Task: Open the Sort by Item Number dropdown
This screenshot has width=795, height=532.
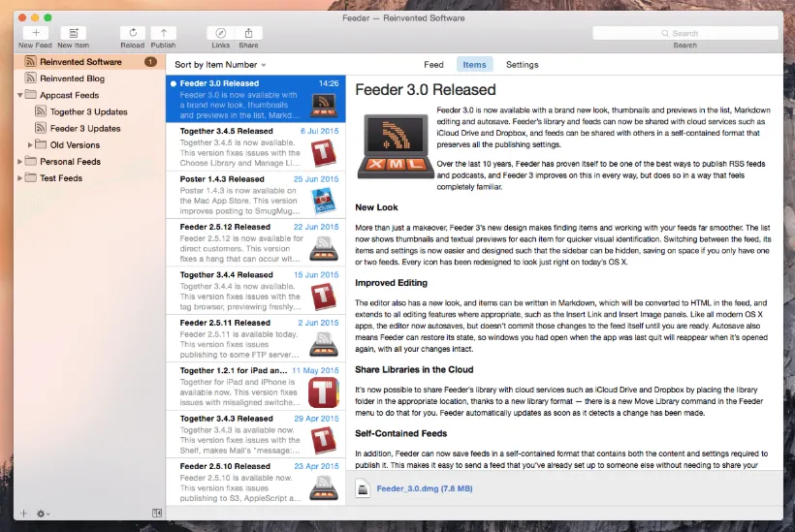Action: coord(220,65)
